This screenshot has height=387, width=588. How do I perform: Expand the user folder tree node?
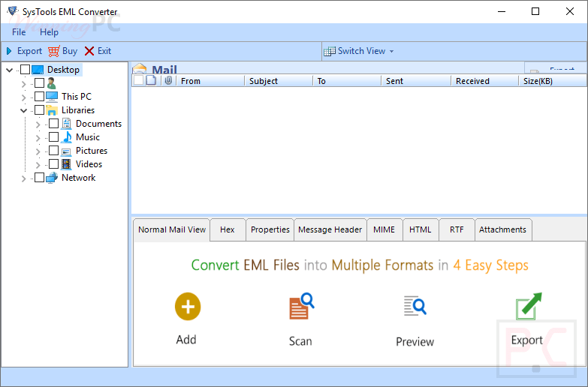pos(23,84)
